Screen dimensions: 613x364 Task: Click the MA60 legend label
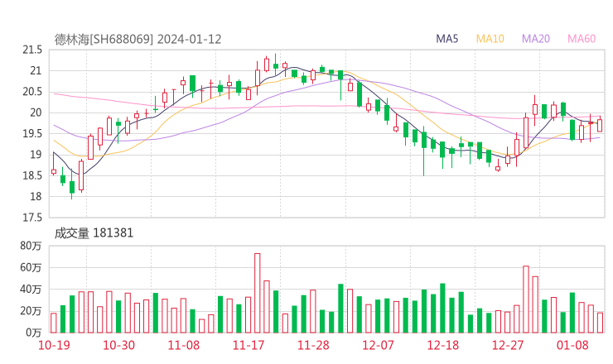[x=582, y=39]
